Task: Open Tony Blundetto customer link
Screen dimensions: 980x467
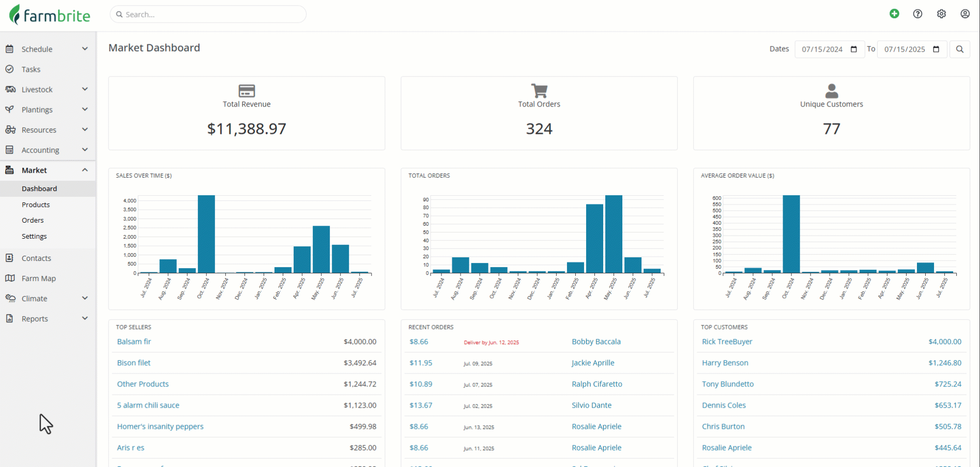Action: click(728, 384)
